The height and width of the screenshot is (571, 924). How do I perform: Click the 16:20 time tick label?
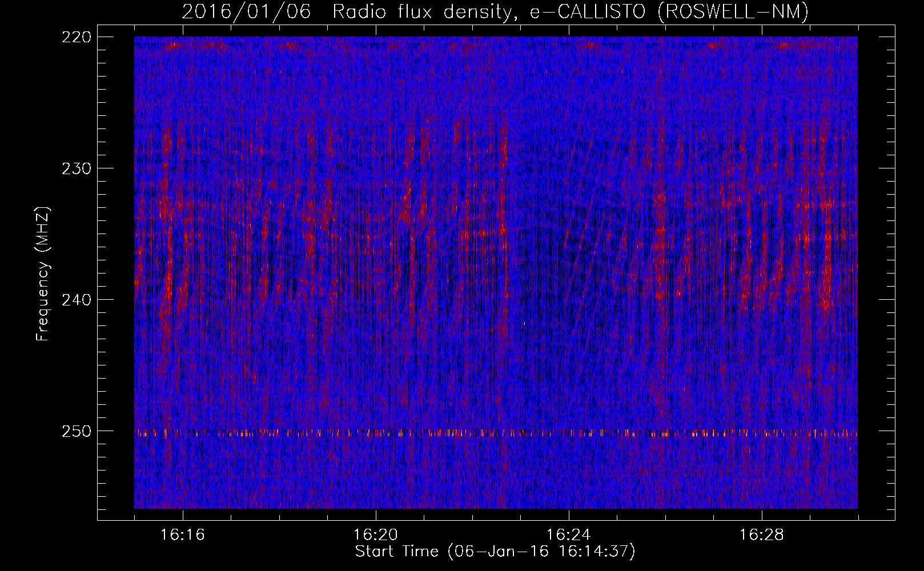pos(376,535)
